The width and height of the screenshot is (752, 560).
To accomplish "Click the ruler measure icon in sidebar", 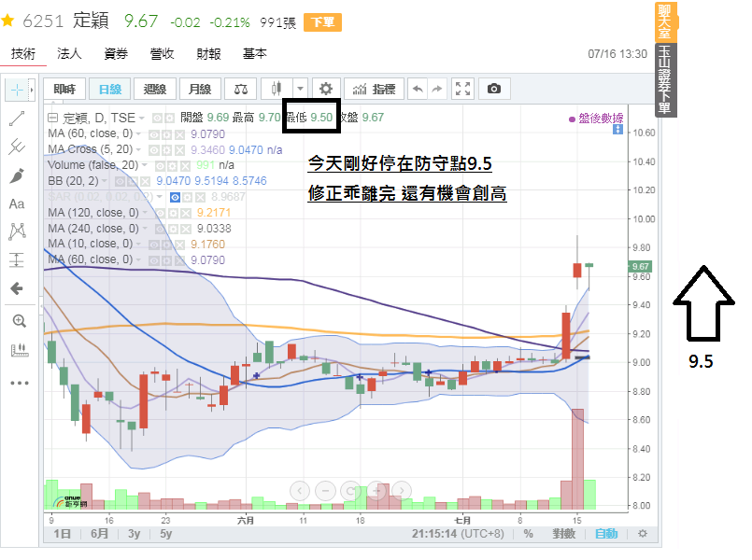I will 20,350.
